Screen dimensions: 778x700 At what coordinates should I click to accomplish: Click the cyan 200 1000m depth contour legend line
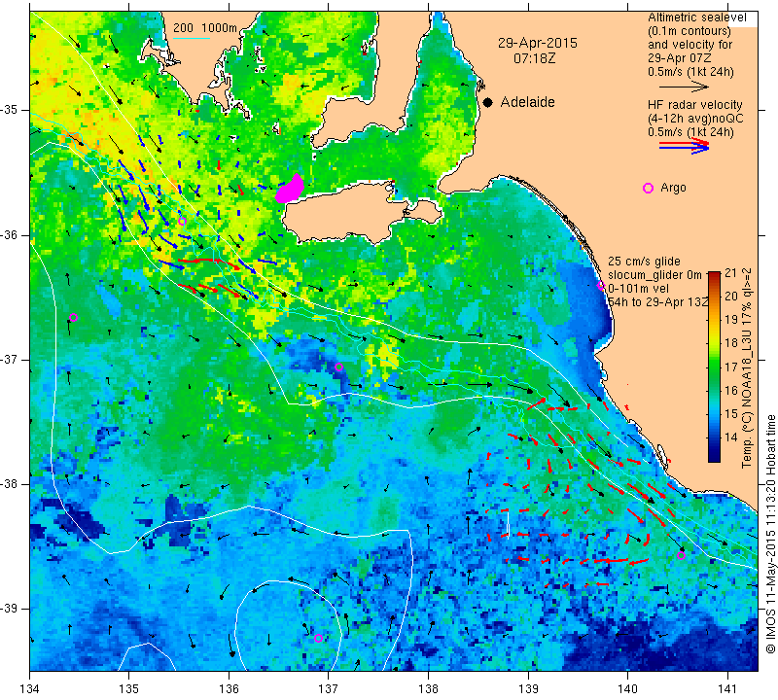tap(191, 38)
